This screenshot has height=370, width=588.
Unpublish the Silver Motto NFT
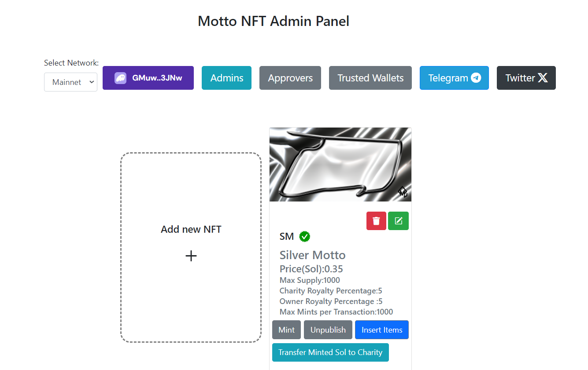point(328,330)
